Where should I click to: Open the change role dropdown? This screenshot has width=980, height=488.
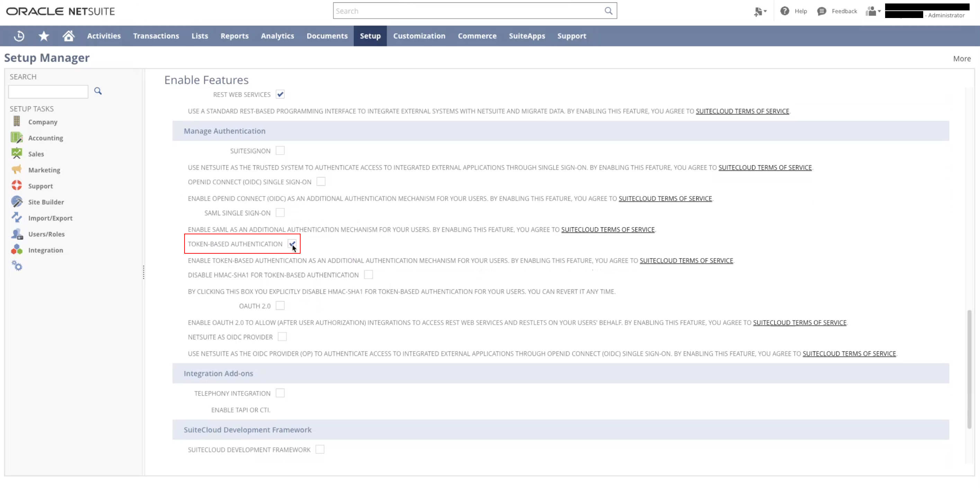(873, 11)
